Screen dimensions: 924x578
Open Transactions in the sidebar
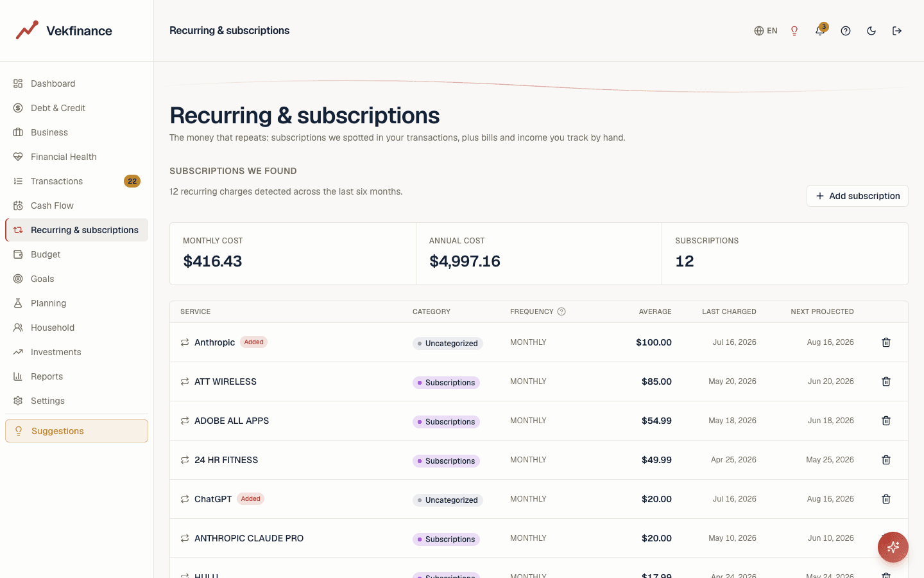(x=76, y=181)
